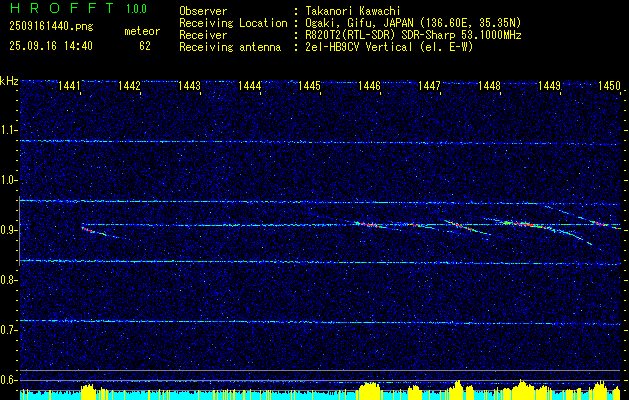Click the 1445 time marker
The width and height of the screenshot is (629, 400).
tap(309, 86)
